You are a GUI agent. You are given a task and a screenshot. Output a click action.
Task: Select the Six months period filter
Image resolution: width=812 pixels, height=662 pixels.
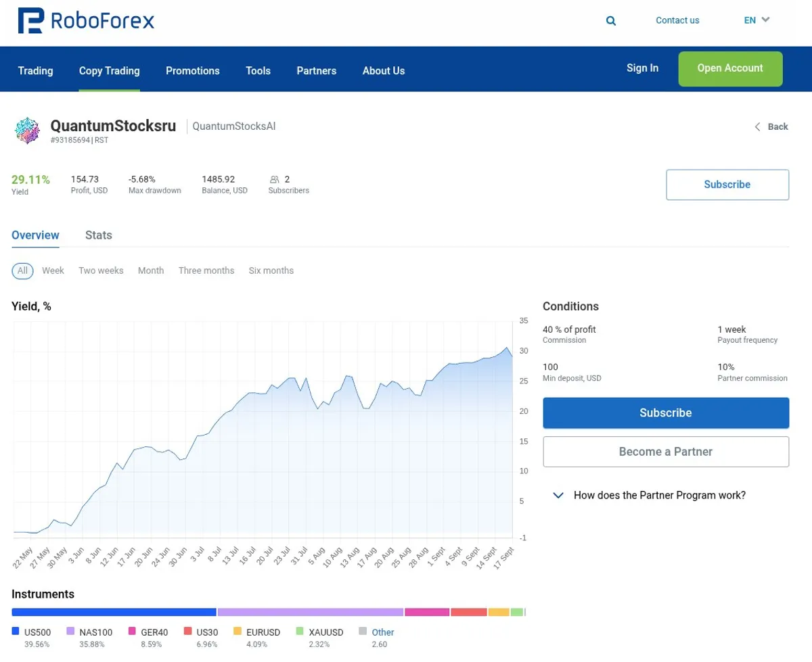click(x=271, y=270)
